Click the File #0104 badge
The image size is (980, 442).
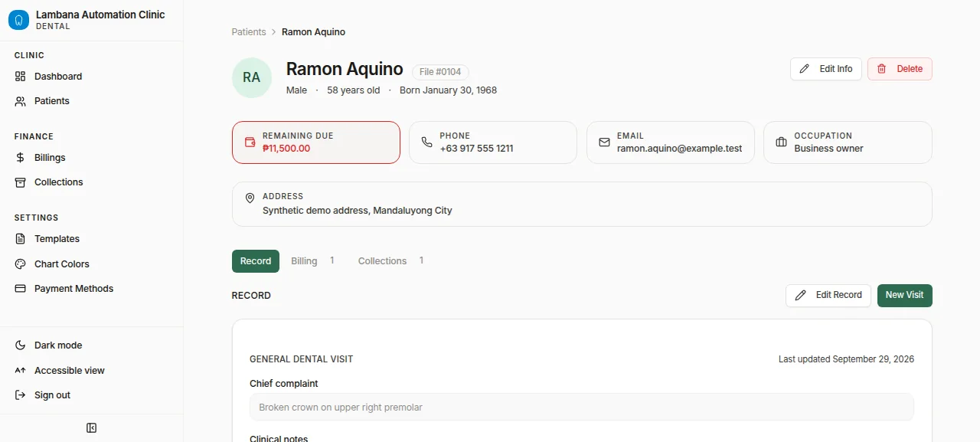tap(440, 72)
